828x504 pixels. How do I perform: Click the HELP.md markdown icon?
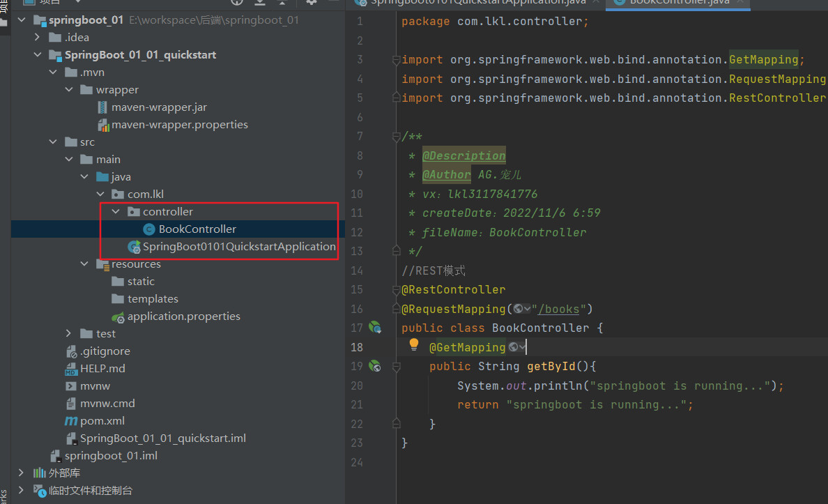[71, 369]
